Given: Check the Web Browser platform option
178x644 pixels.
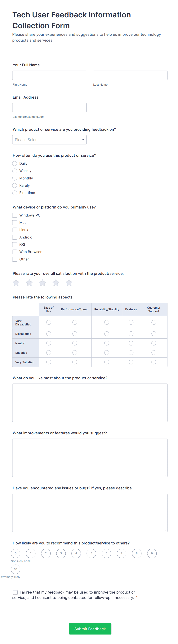Looking at the screenshot, I should pyautogui.click(x=15, y=251).
